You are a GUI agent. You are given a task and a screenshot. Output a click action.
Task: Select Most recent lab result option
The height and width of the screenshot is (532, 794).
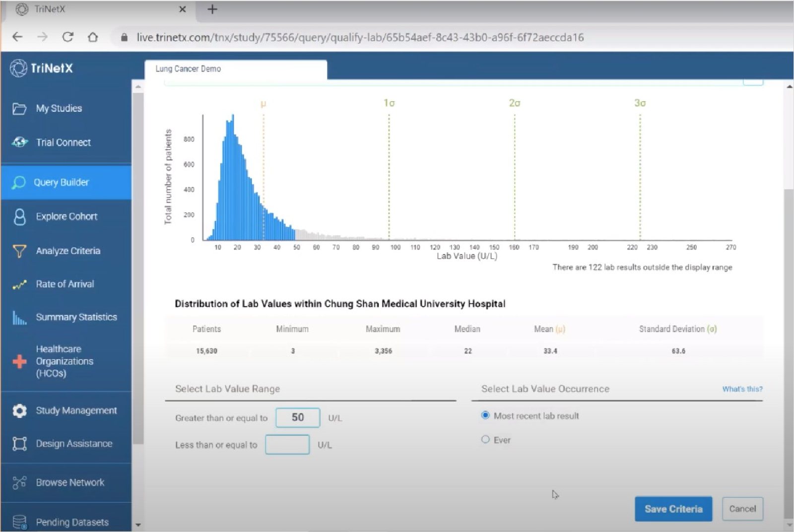485,415
